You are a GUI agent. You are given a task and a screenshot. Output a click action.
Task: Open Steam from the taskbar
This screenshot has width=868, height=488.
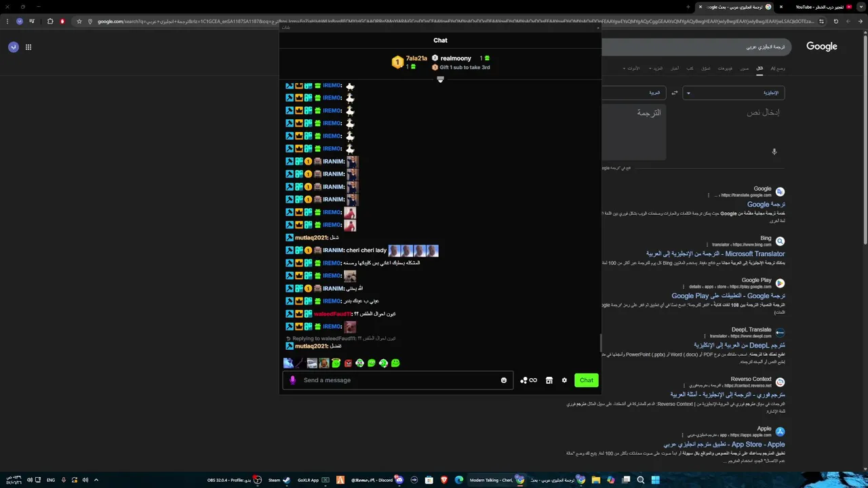click(279, 480)
